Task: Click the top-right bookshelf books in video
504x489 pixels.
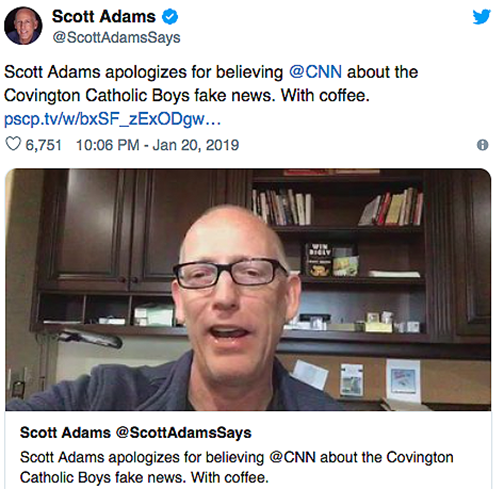Action: coord(391,207)
